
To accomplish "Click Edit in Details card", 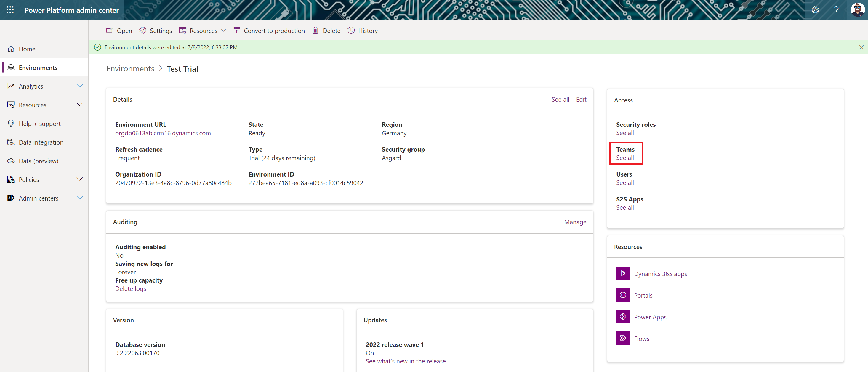I will [x=581, y=100].
